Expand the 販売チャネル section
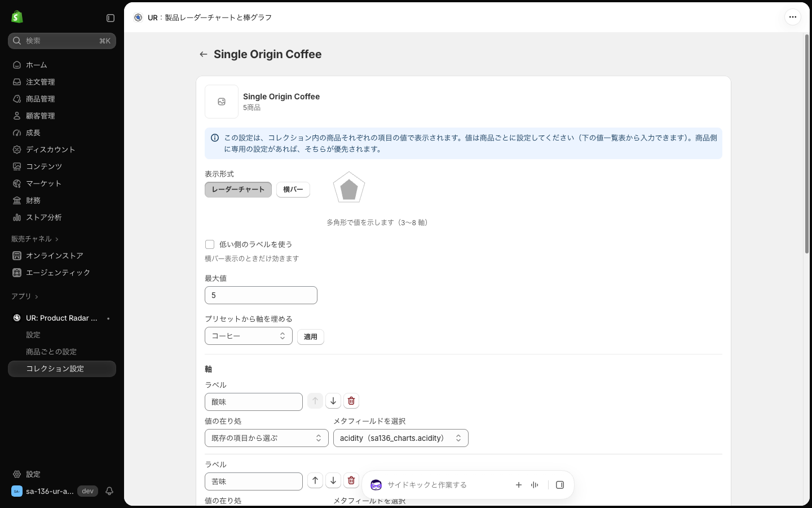 [35, 239]
